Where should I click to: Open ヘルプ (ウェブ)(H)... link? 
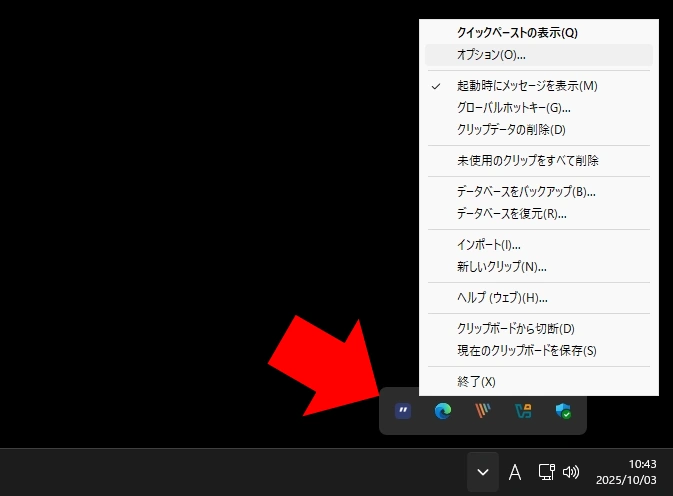502,298
